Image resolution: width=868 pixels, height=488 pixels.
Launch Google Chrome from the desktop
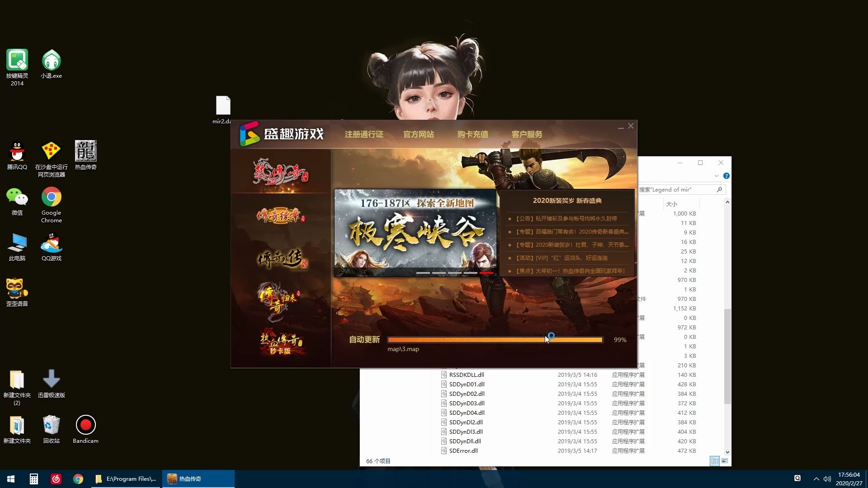click(51, 204)
